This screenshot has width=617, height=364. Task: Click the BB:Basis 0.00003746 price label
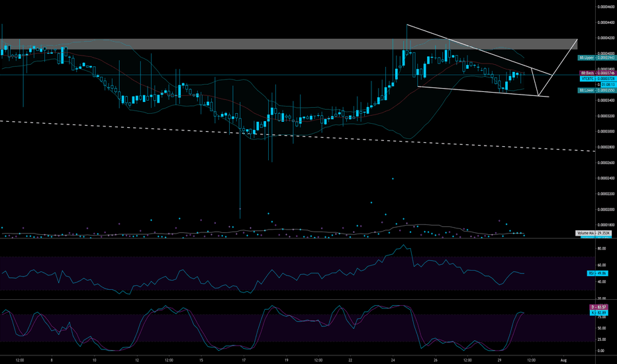tap(598, 73)
